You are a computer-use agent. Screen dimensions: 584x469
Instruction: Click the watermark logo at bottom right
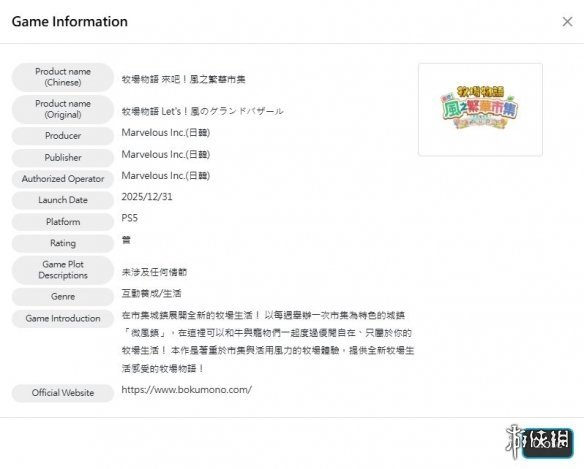539,442
